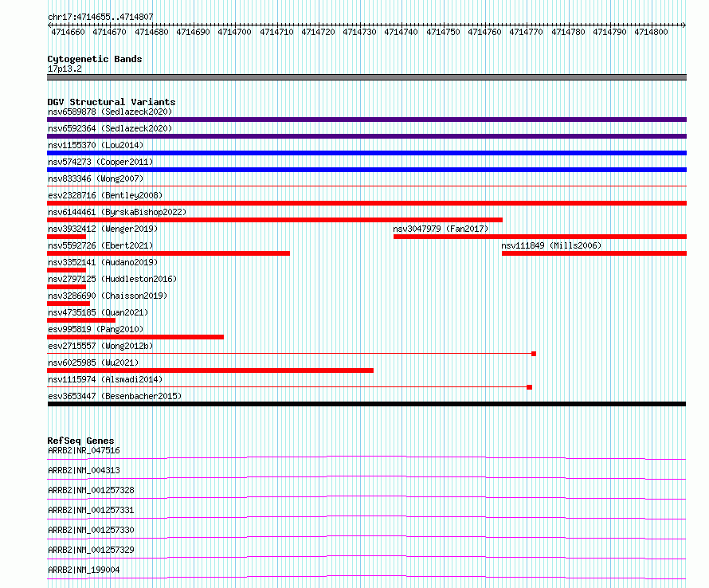
Task: Click the 4714800 ruler coordinate
Action: click(651, 32)
